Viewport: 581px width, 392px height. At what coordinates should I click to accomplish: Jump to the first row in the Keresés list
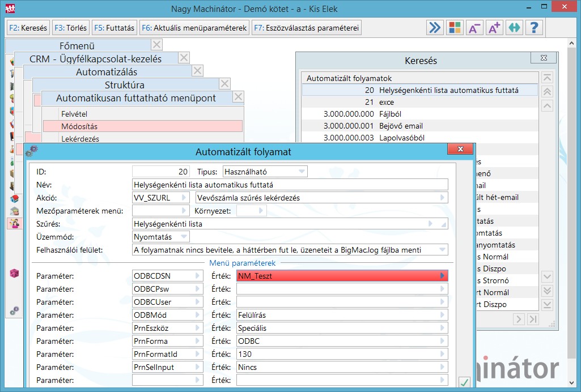click(547, 78)
